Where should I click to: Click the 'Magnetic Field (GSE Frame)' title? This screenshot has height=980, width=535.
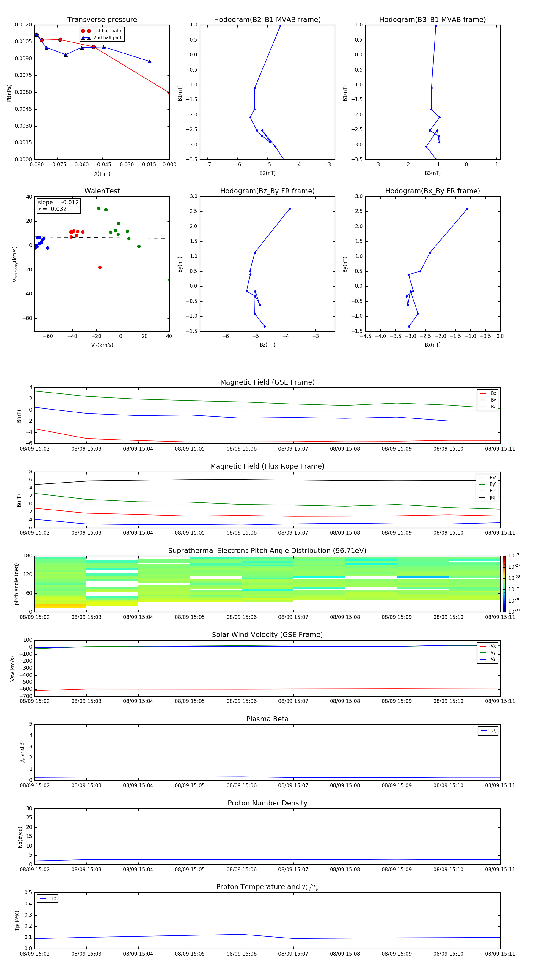[267, 382]
